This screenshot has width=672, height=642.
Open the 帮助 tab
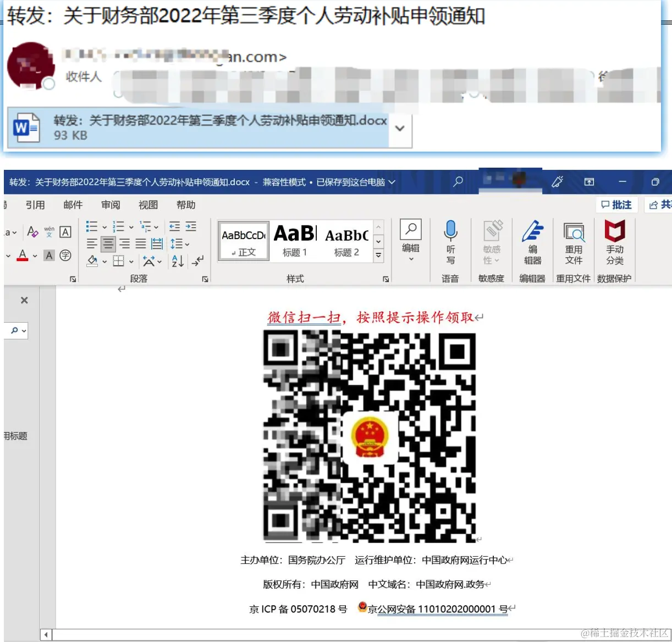tap(186, 205)
